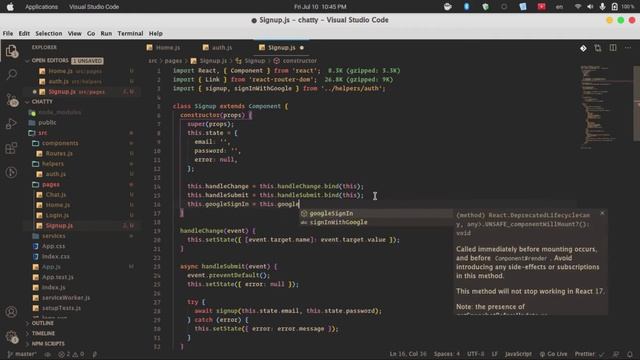Collapse the components folder
This screenshot has width=640, height=360.
[x=60, y=143]
